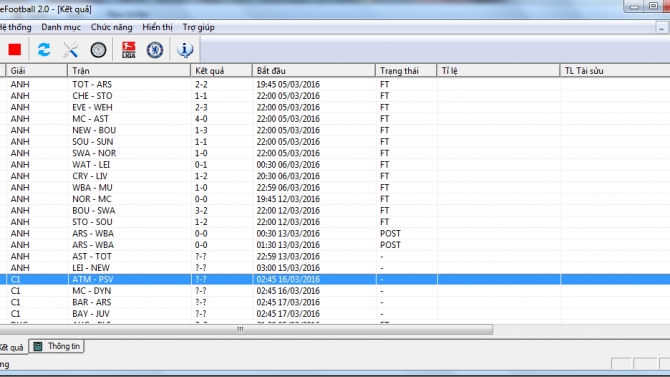
Task: Click the 00:30 06/03/2016 start time
Action: pos(288,165)
